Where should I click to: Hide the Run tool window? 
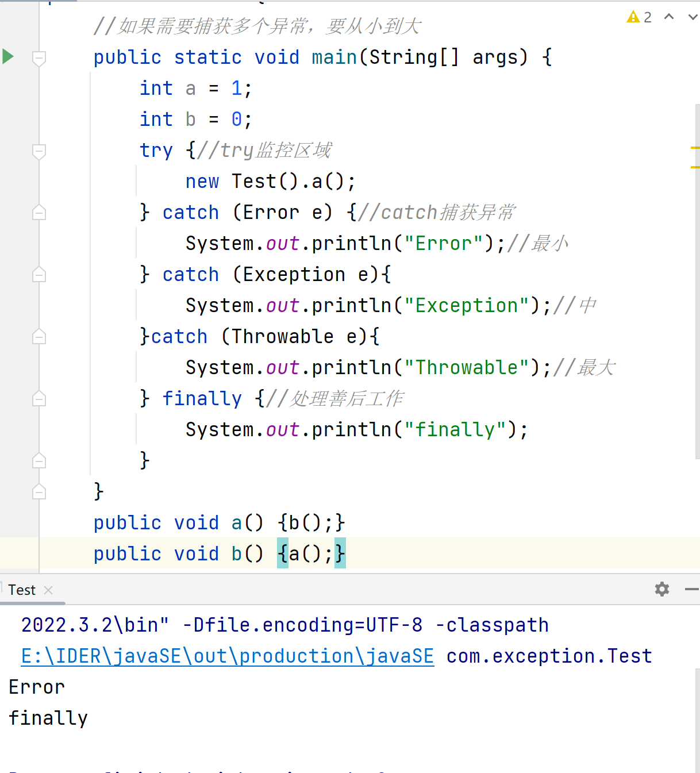point(692,589)
